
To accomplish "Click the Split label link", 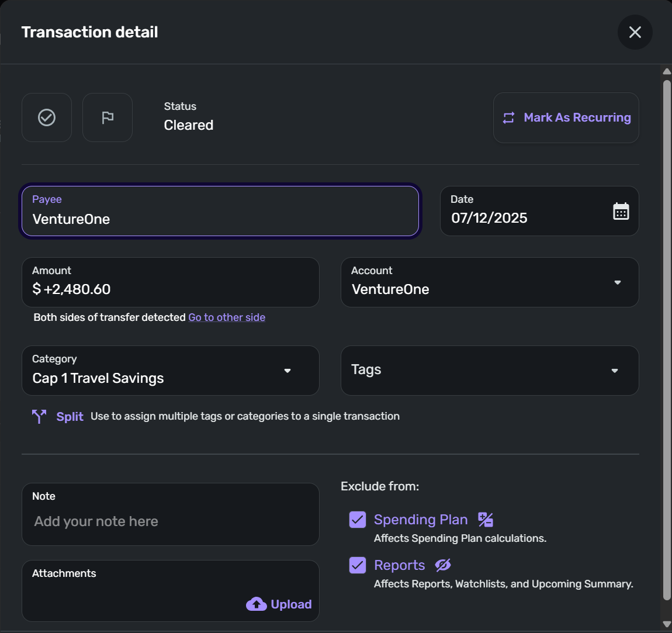I will (70, 416).
